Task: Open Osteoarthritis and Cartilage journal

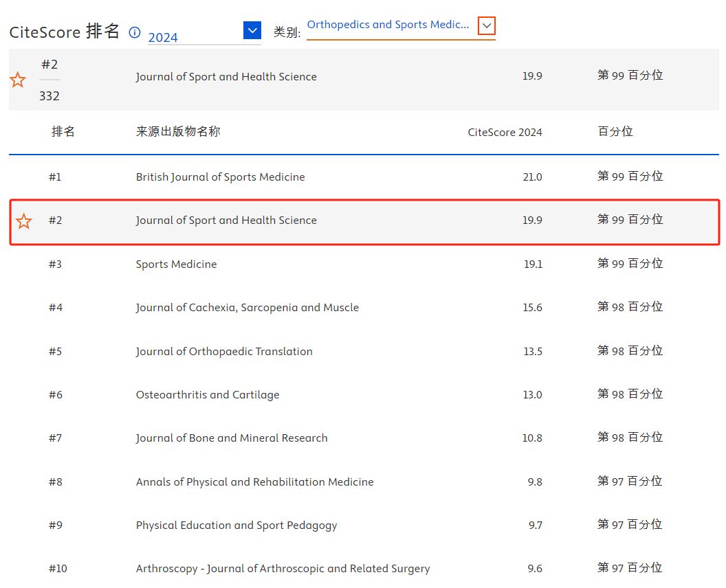Action: pyautogui.click(x=208, y=395)
